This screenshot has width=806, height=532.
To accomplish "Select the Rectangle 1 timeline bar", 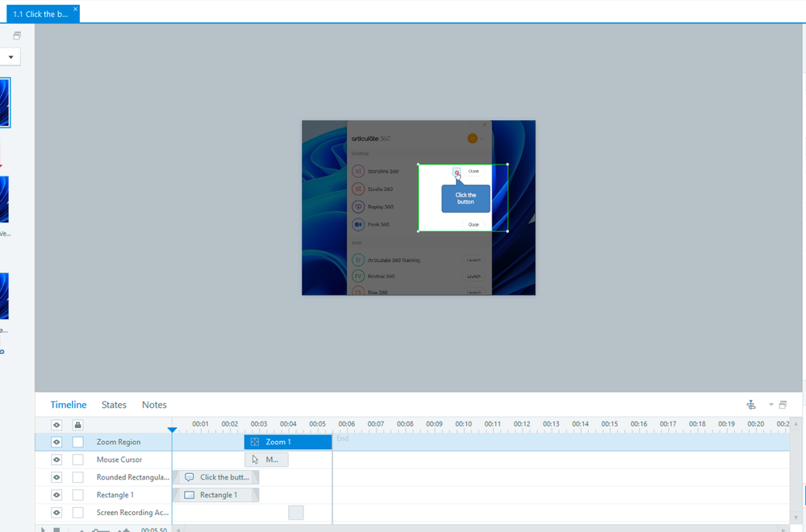I will tap(215, 495).
